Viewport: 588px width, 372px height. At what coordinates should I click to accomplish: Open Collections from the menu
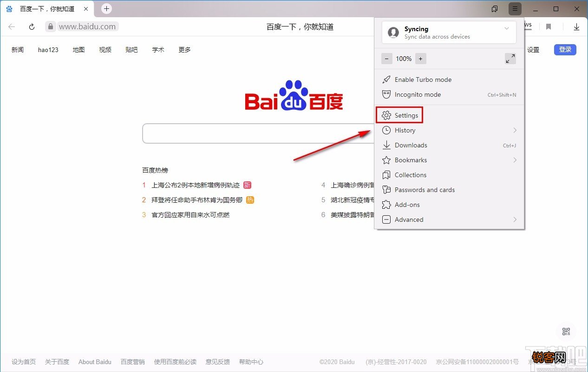[x=449, y=175]
